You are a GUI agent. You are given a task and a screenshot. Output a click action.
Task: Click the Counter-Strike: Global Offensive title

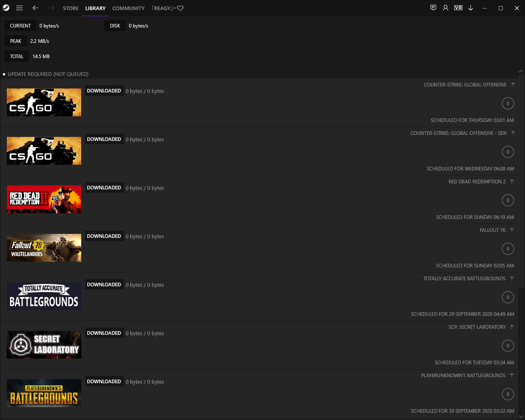465,85
